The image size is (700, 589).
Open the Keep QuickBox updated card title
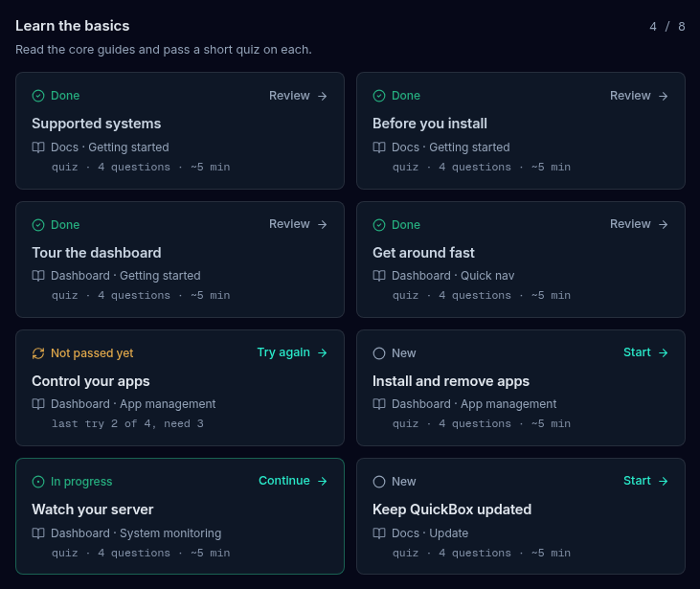pos(452,510)
